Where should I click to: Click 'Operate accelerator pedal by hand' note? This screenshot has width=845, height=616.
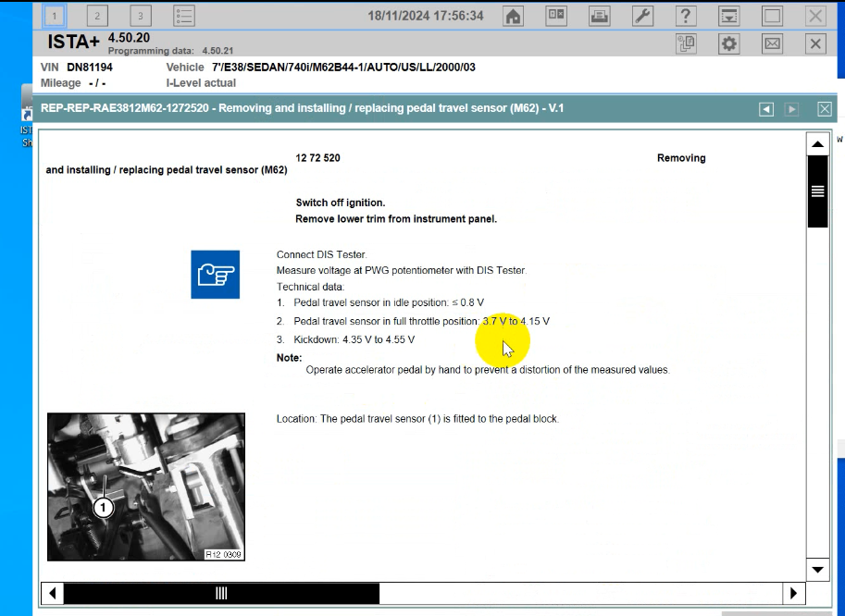coord(488,370)
